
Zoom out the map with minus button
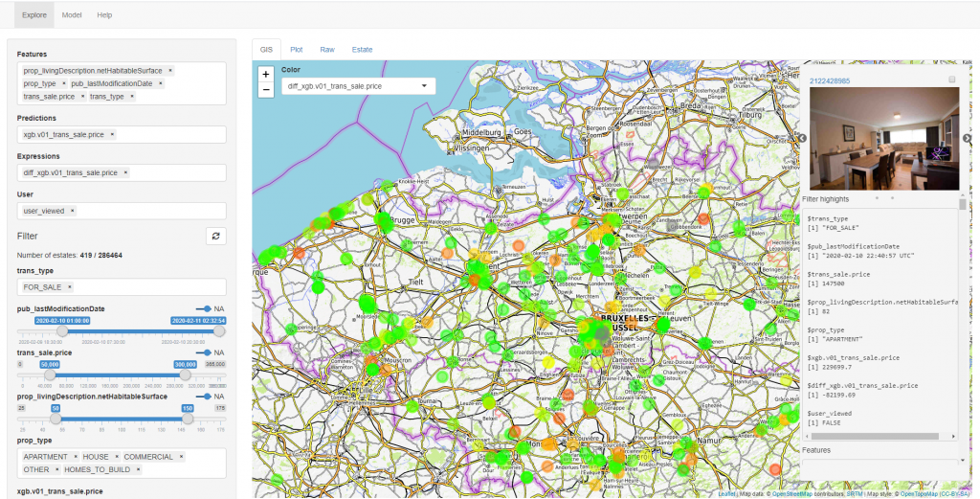coord(266,90)
